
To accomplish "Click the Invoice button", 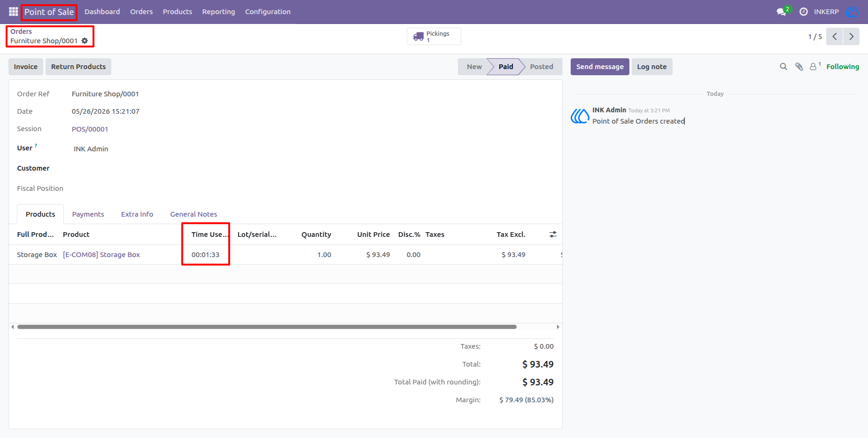I will click(26, 67).
